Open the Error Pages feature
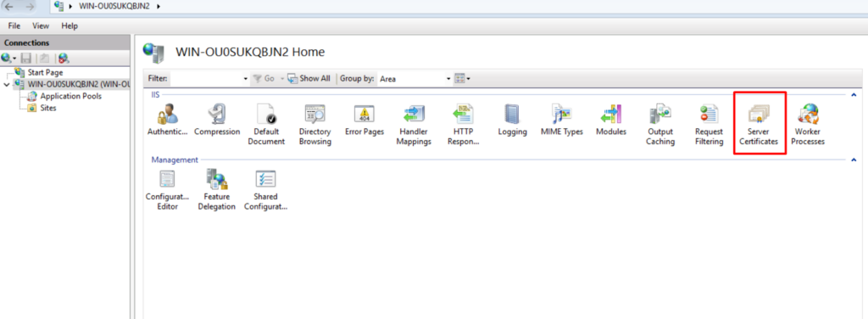Image resolution: width=868 pixels, height=319 pixels. coord(364,120)
